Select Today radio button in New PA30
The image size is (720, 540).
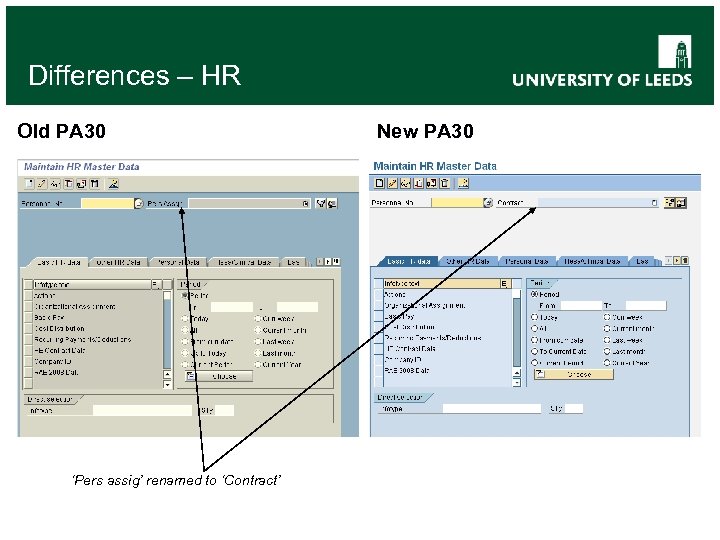(534, 317)
